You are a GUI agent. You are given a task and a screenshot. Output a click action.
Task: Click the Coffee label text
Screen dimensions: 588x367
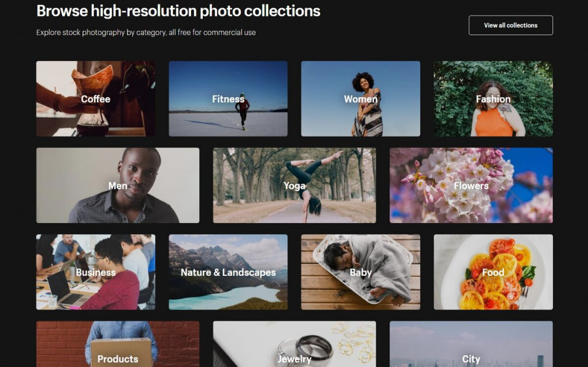(x=96, y=99)
